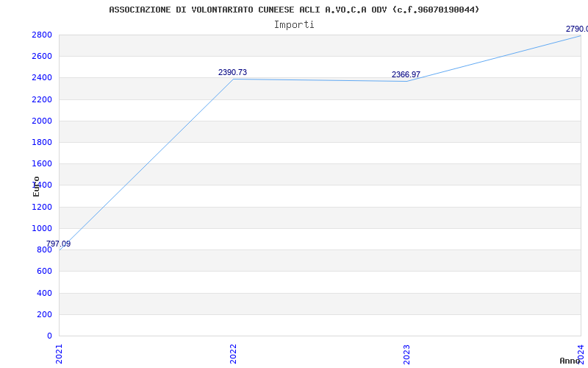This screenshot has width=588, height=368.
Task: Click the 2790 data label at top right
Action: coord(577,29)
